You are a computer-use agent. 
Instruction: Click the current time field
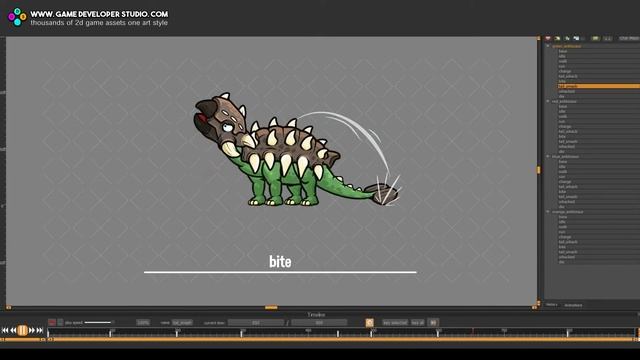(256, 322)
